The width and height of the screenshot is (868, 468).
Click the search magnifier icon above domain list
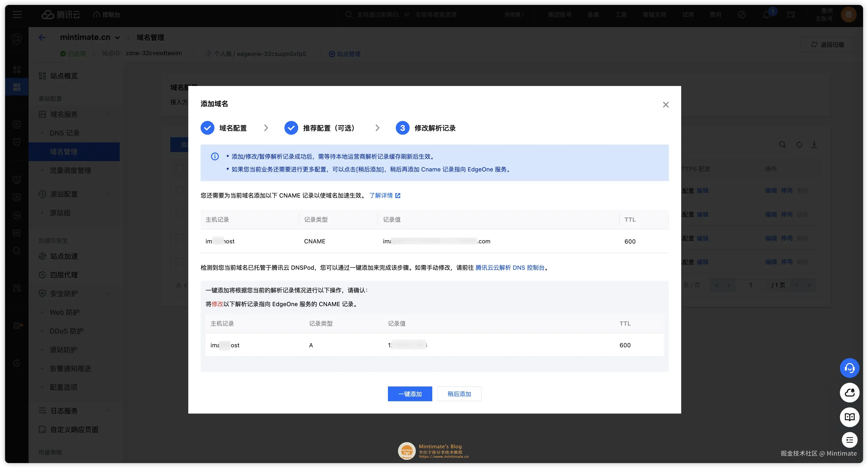coord(782,144)
